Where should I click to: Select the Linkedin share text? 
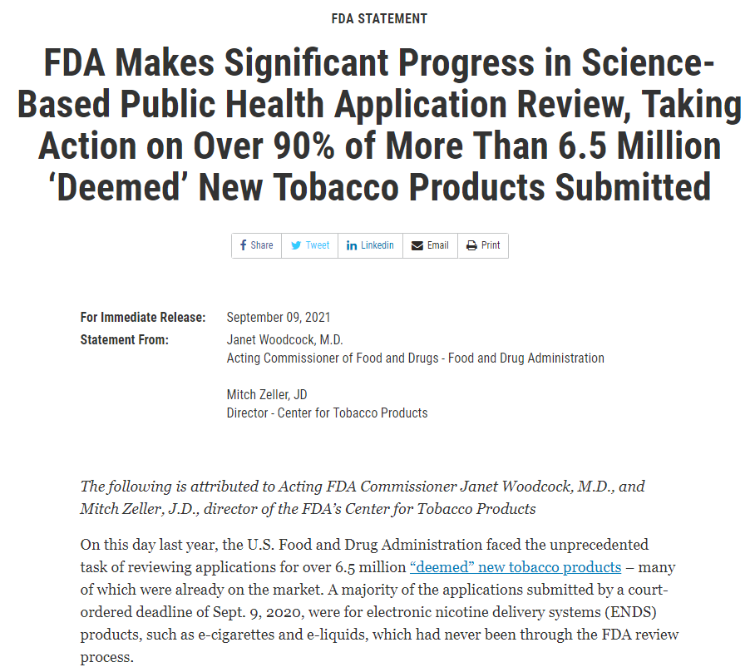click(377, 246)
